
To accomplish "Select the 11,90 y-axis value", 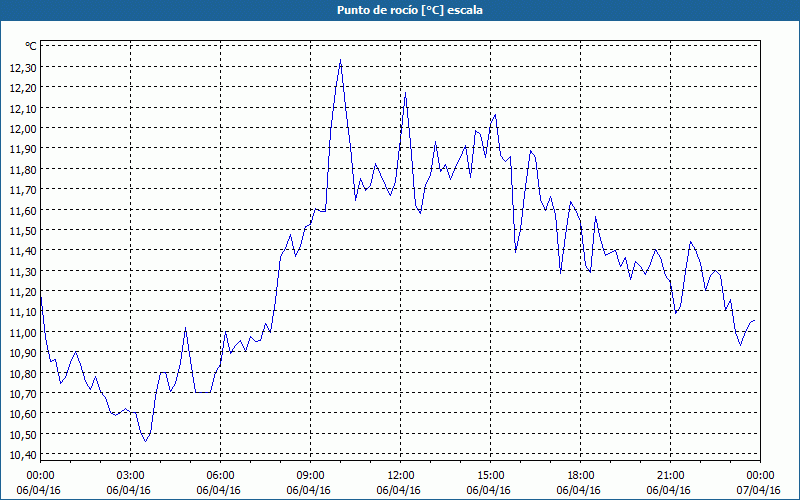I will 23,148.
